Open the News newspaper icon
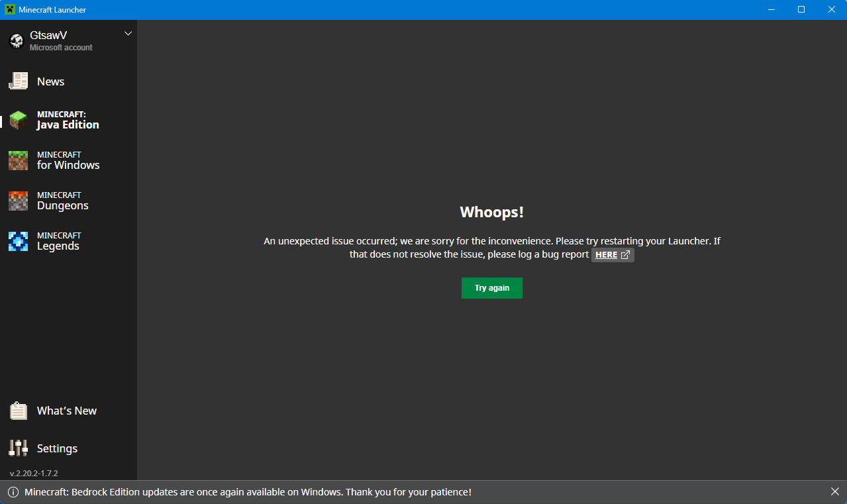847x504 pixels. 18,81
